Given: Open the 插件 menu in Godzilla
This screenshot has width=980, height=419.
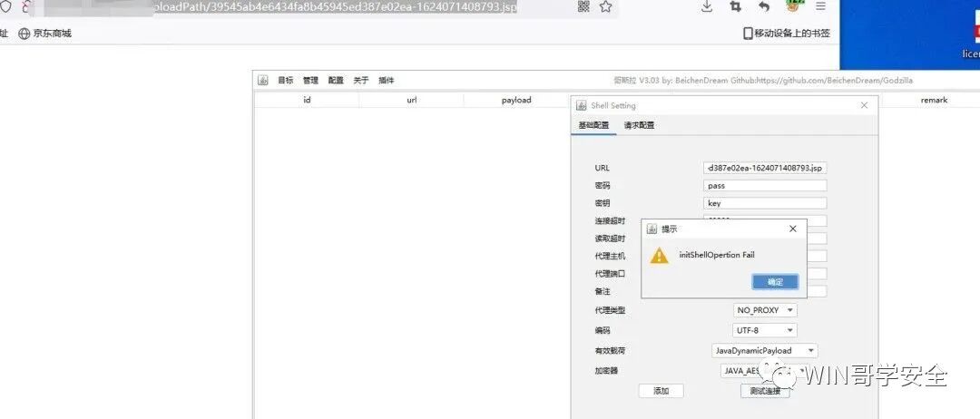Looking at the screenshot, I should (387, 81).
